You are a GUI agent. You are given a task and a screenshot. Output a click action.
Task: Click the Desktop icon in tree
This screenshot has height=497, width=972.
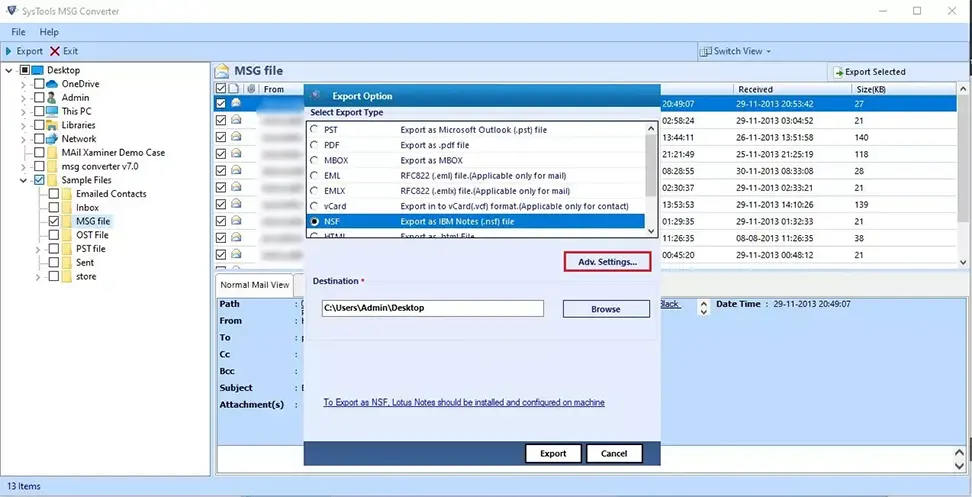click(x=38, y=70)
